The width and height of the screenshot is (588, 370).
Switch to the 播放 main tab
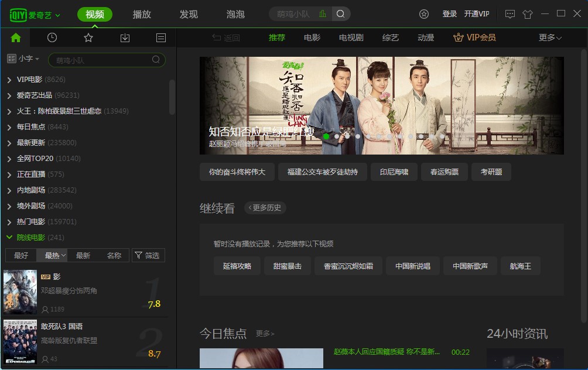click(142, 14)
